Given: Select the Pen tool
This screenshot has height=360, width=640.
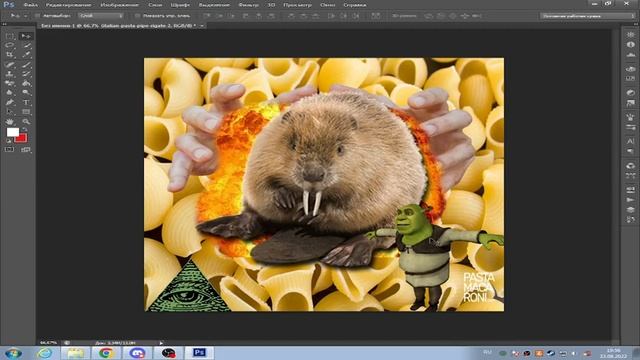Looking at the screenshot, I should [x=9, y=102].
